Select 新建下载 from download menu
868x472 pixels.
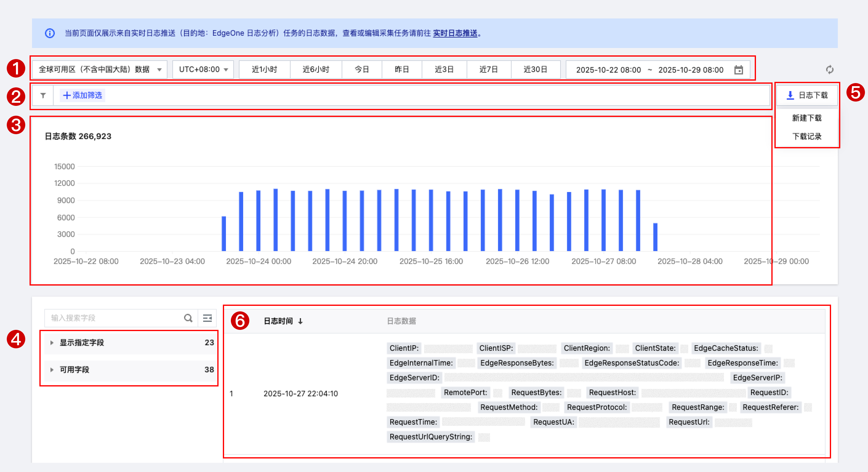pos(807,118)
